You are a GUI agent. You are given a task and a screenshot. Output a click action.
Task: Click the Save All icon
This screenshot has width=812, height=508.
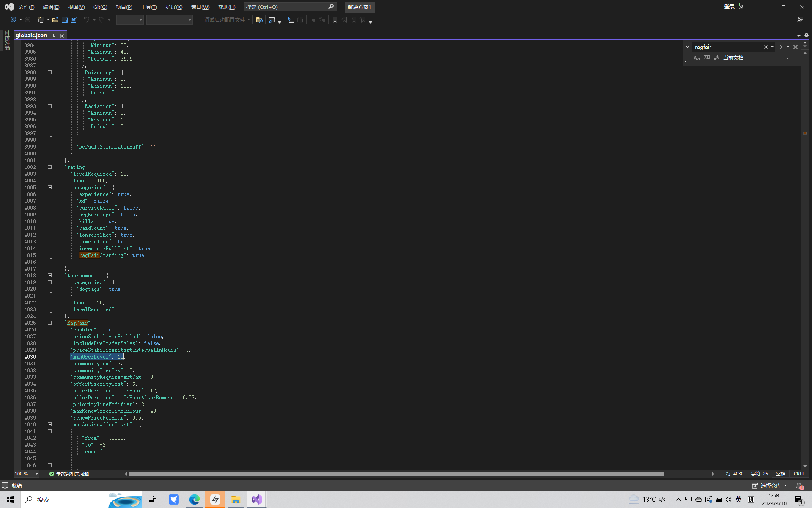pos(74,20)
